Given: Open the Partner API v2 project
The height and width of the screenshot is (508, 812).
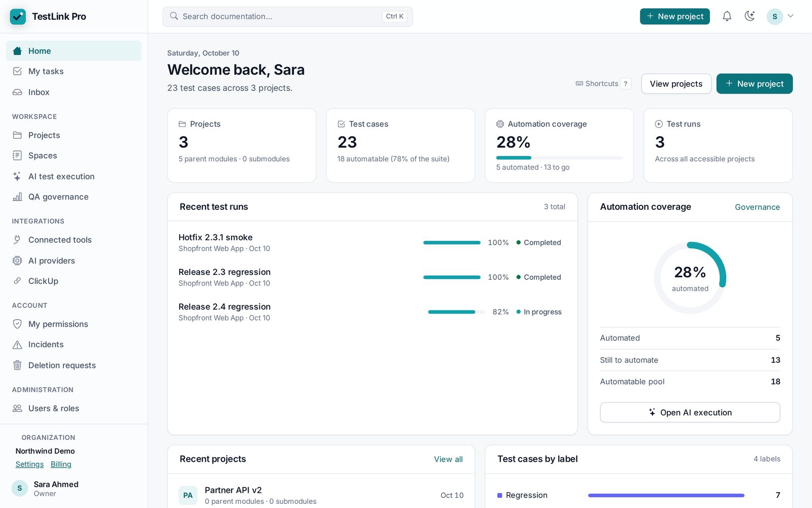Looking at the screenshot, I should click(x=321, y=495).
